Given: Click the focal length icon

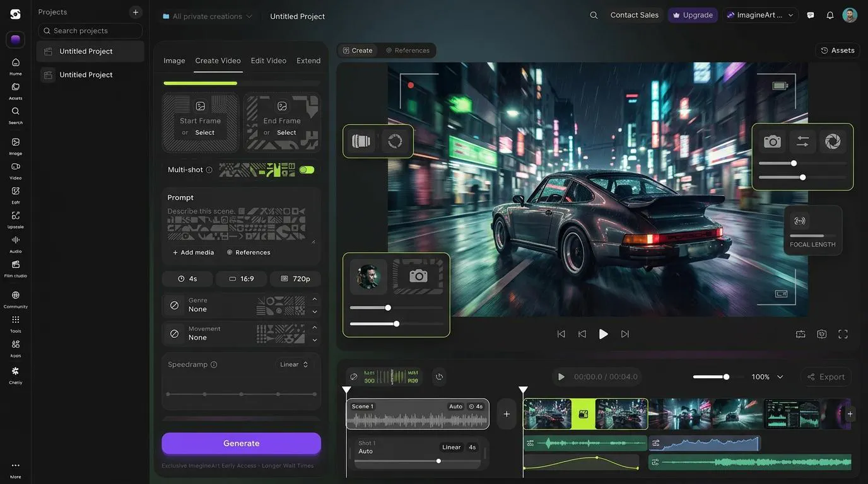Looking at the screenshot, I should (x=800, y=221).
